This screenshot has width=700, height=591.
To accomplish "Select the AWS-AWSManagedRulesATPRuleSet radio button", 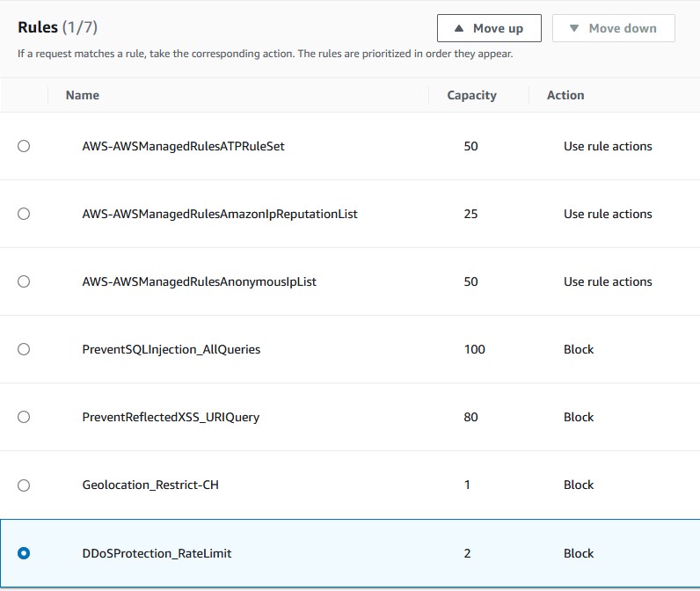I will [x=24, y=146].
